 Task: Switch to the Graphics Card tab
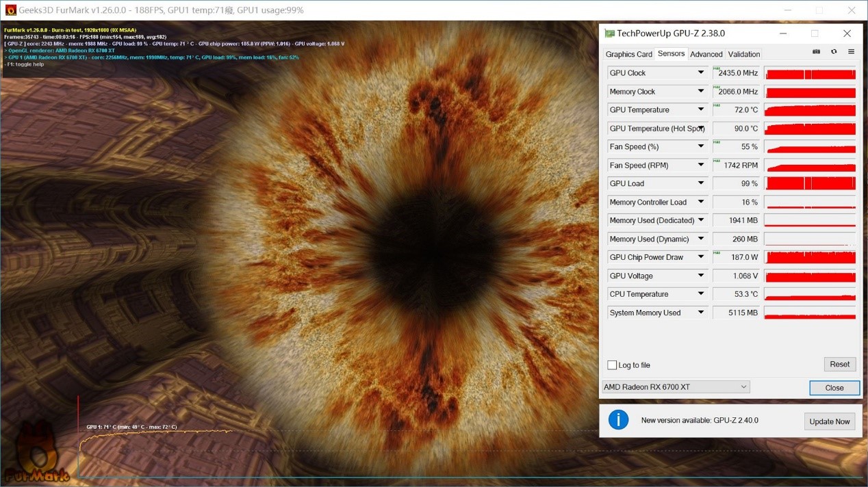[x=628, y=54]
